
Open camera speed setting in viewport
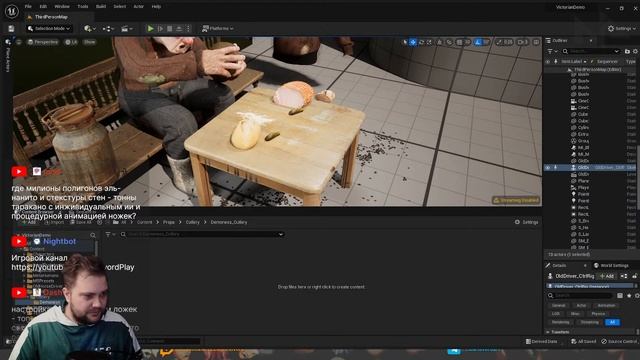[523, 42]
